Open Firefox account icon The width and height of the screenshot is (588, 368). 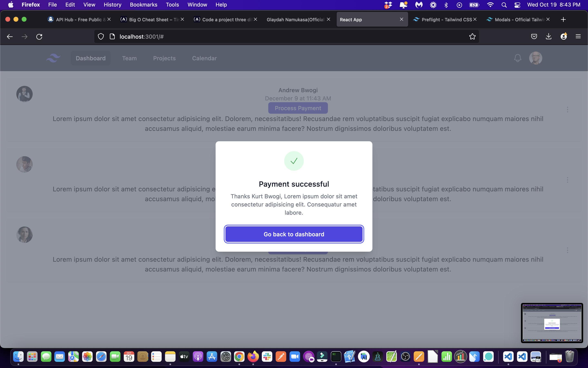coord(563,37)
